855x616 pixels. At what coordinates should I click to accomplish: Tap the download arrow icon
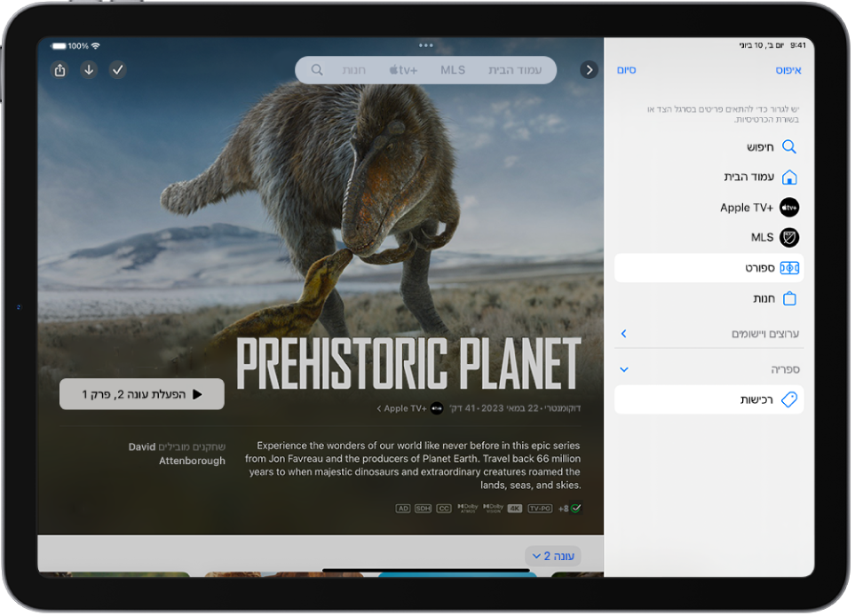[89, 70]
